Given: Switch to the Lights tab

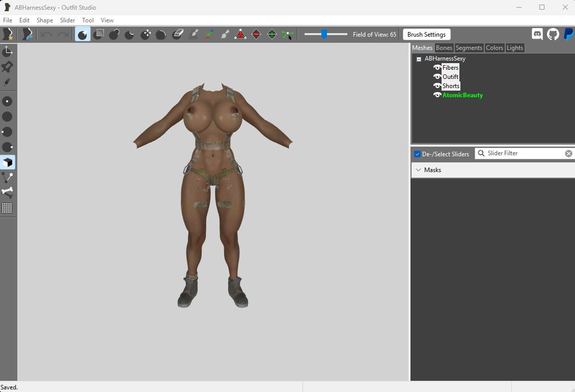Looking at the screenshot, I should [x=515, y=48].
